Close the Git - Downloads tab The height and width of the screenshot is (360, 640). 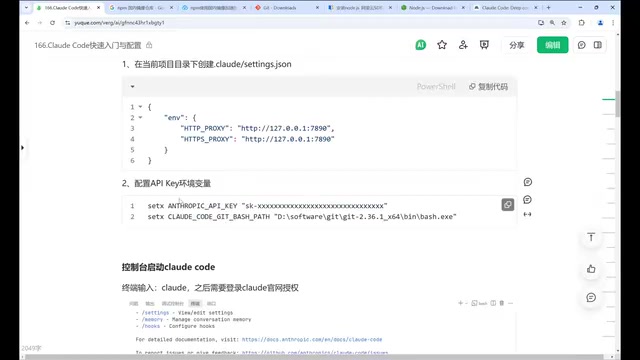click(x=317, y=7)
